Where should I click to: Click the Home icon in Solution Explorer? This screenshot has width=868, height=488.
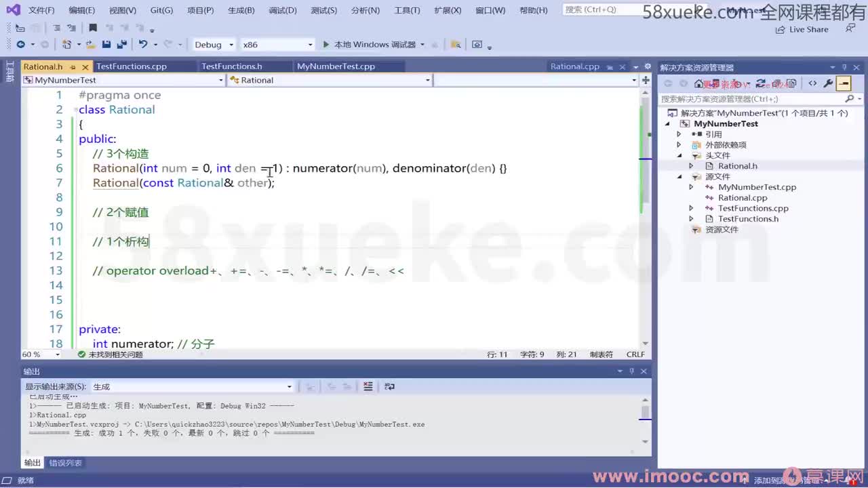click(698, 83)
